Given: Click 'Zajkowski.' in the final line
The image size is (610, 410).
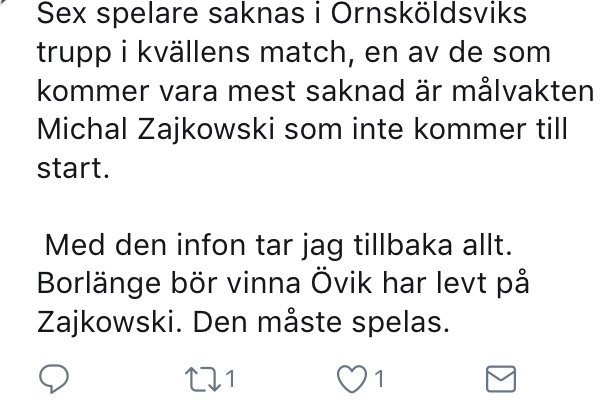Looking at the screenshot, I should (109, 323).
